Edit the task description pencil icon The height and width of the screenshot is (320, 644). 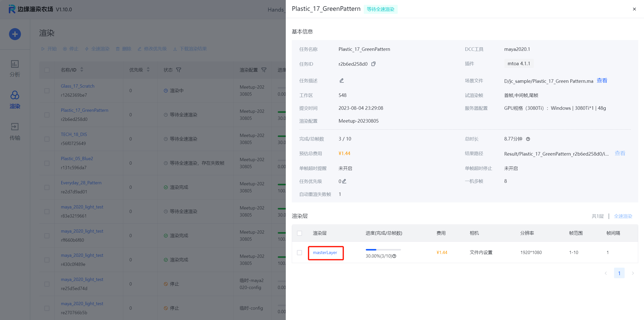pyautogui.click(x=341, y=81)
